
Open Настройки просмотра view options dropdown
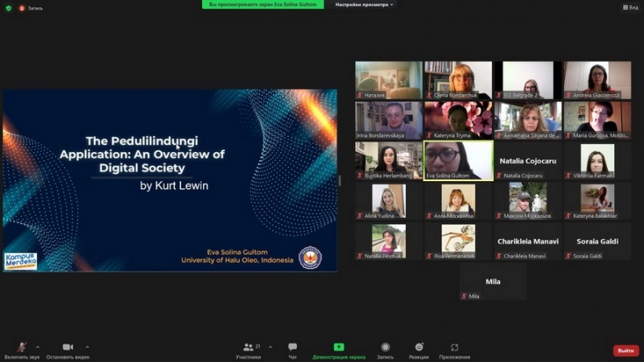point(365,5)
